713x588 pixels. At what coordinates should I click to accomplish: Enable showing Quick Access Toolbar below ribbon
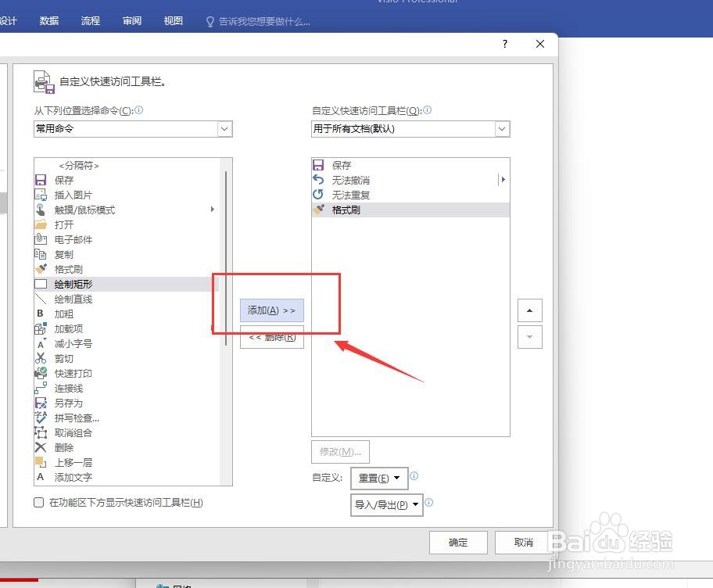click(x=38, y=502)
